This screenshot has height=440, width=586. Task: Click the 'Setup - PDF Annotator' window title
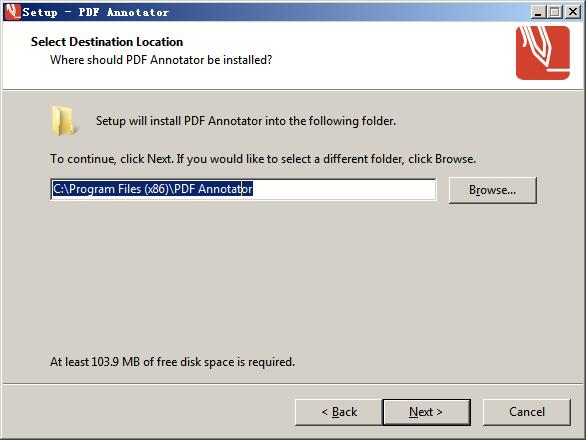pos(96,12)
